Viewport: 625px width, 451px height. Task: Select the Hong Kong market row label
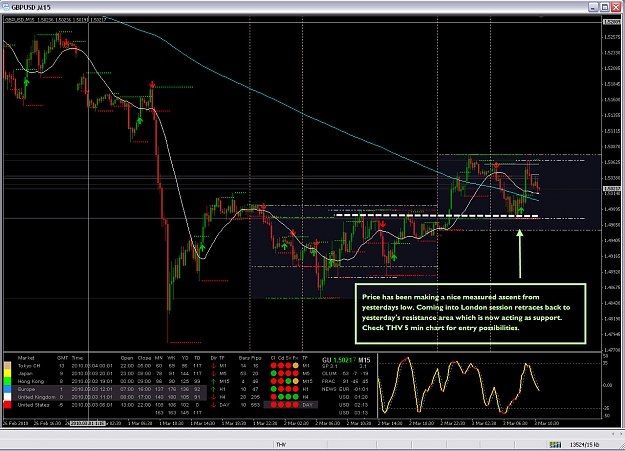coord(31,381)
